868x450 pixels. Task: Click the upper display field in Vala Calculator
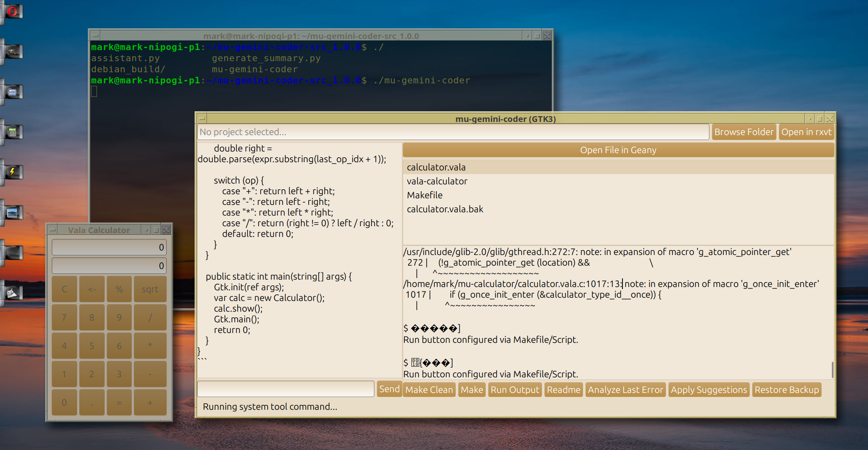click(x=109, y=247)
